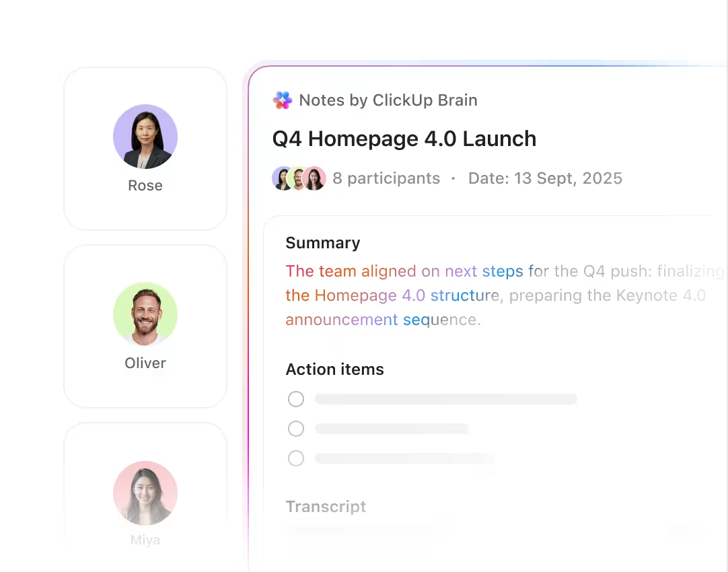This screenshot has width=728, height=572.
Task: Click the Summary heading
Action: pos(323,243)
